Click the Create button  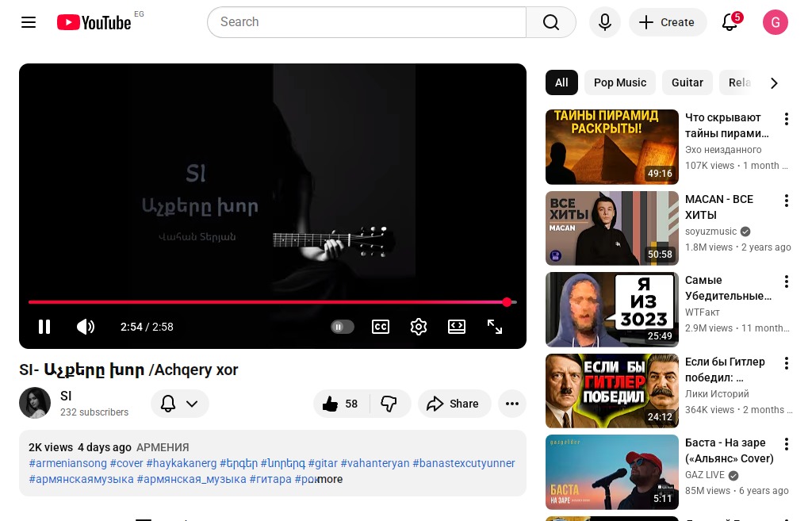[x=667, y=22]
